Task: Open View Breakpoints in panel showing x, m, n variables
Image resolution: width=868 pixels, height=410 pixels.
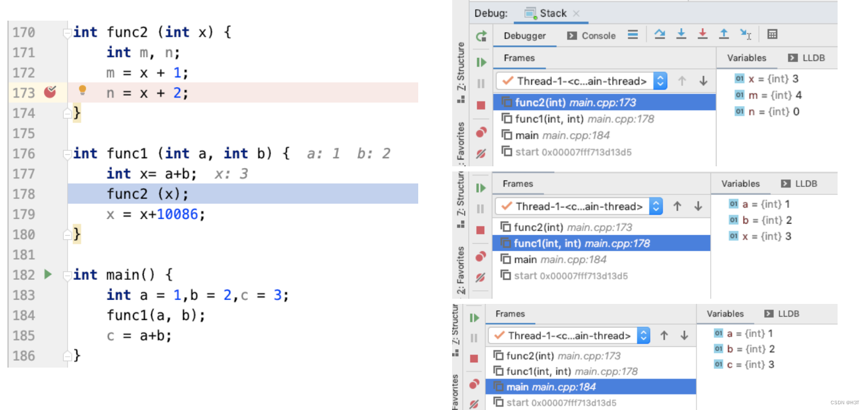Action: point(481,132)
